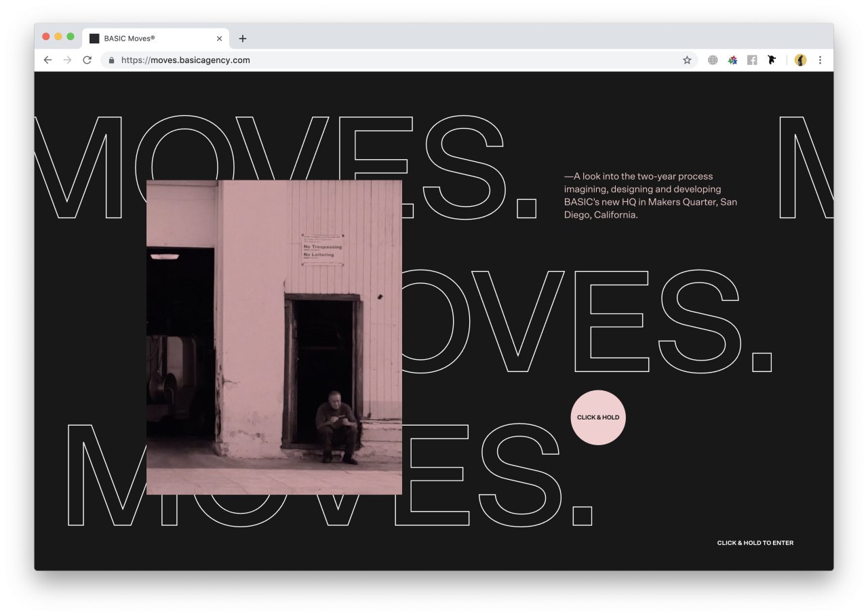
Task: Close the BASIC Moves tab
Action: (x=220, y=39)
